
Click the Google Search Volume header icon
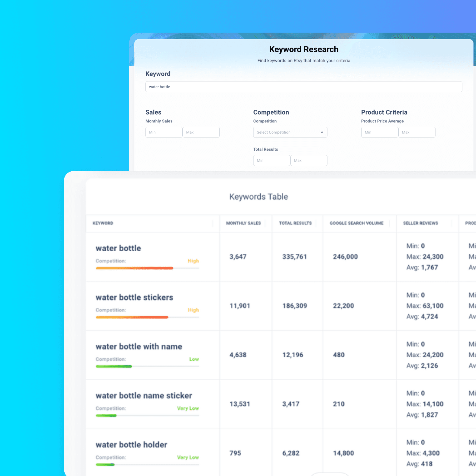[357, 223]
